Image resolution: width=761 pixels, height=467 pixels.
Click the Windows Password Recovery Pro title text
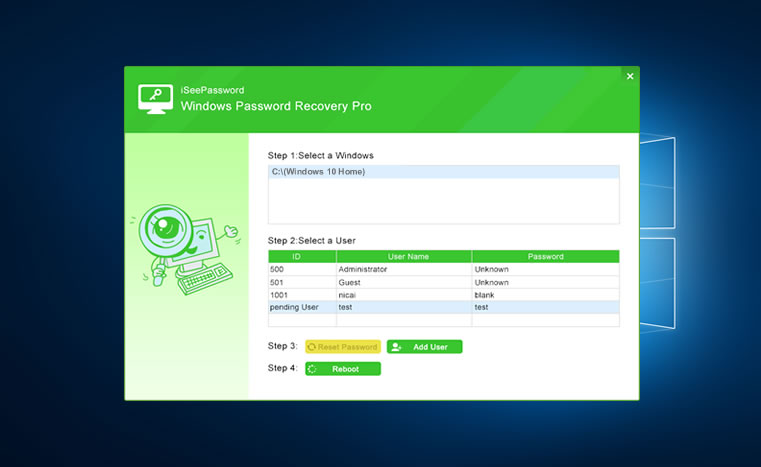(x=276, y=106)
